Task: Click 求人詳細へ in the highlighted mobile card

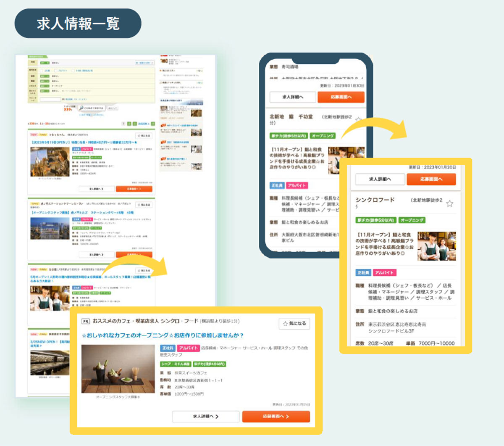Action: pos(380,179)
